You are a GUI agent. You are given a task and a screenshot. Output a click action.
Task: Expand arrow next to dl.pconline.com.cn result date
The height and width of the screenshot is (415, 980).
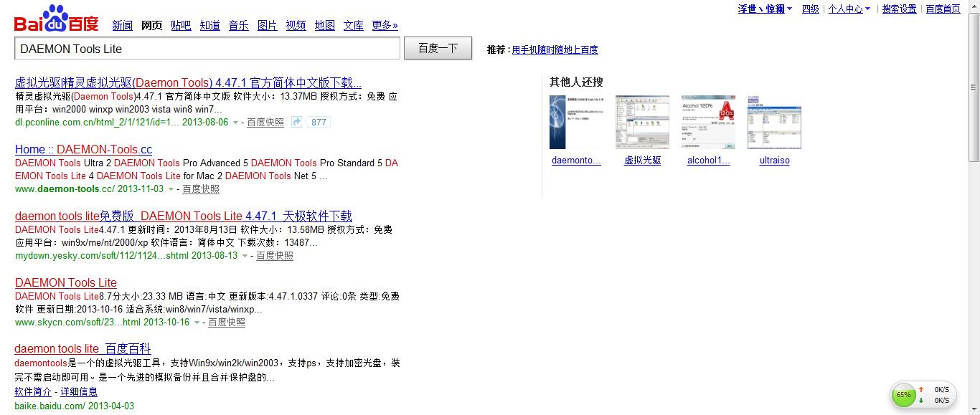pos(235,123)
